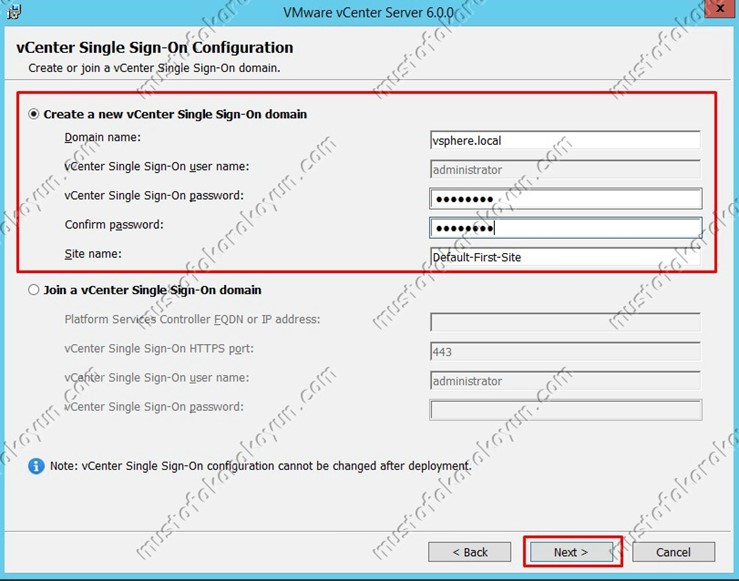Click the HTTPS port field showing 443
This screenshot has height=581, width=739.
(565, 352)
